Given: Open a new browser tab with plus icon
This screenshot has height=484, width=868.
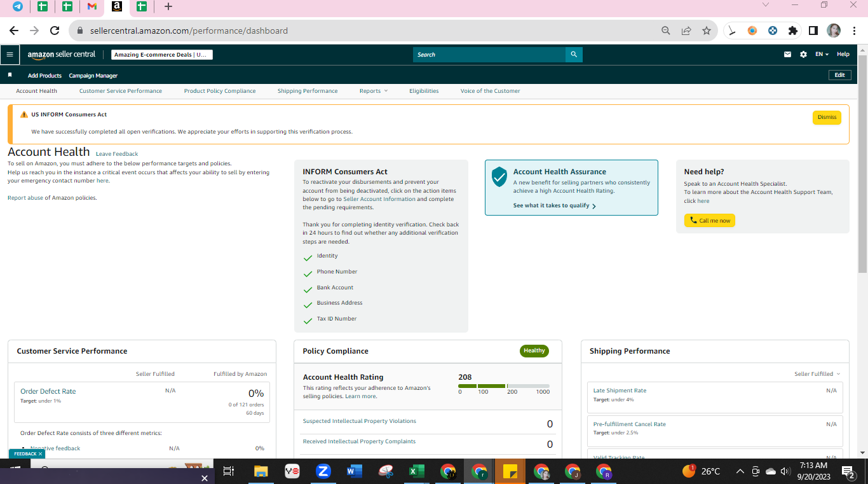Looking at the screenshot, I should (168, 6).
